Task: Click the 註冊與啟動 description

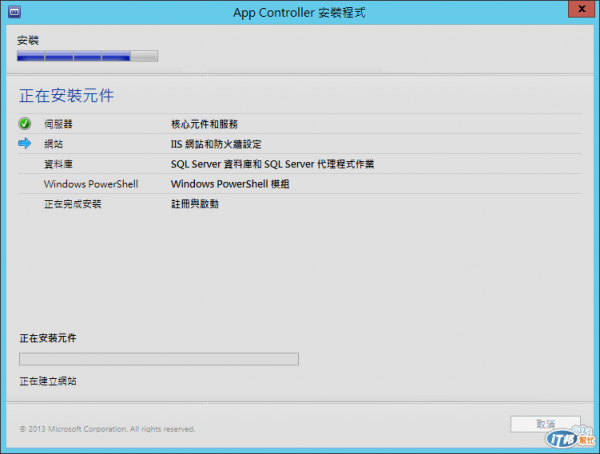Action: click(194, 204)
